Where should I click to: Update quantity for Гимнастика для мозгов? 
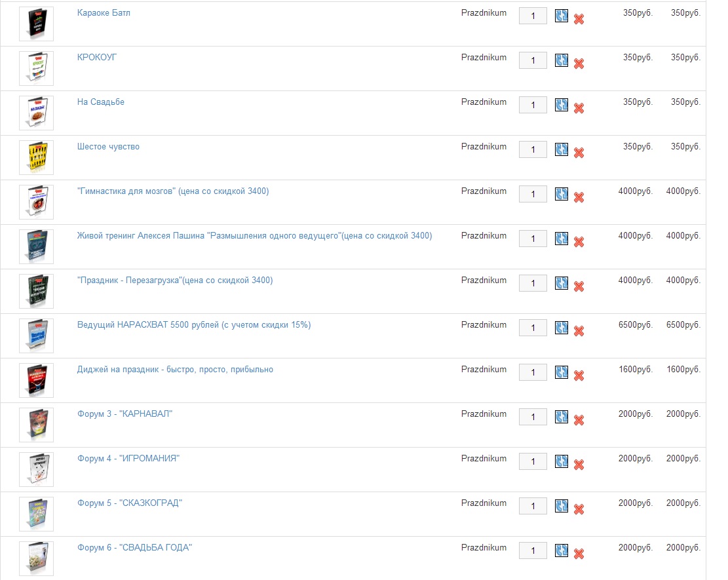tap(561, 194)
